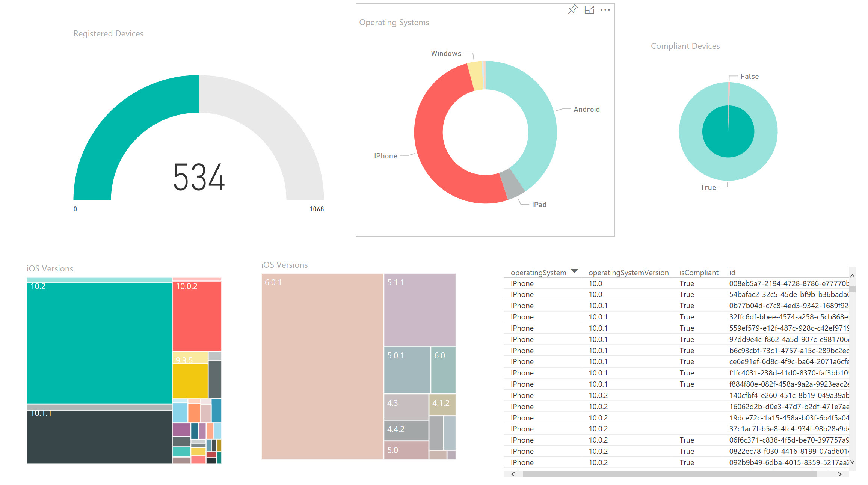
Task: Select the gray IPad donut slice
Action: coord(512,184)
